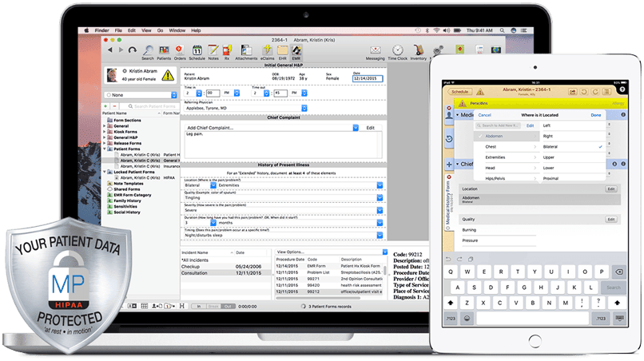Tap Edit beside Quality on iPad
This screenshot has height=361, width=644.
pos(611,220)
